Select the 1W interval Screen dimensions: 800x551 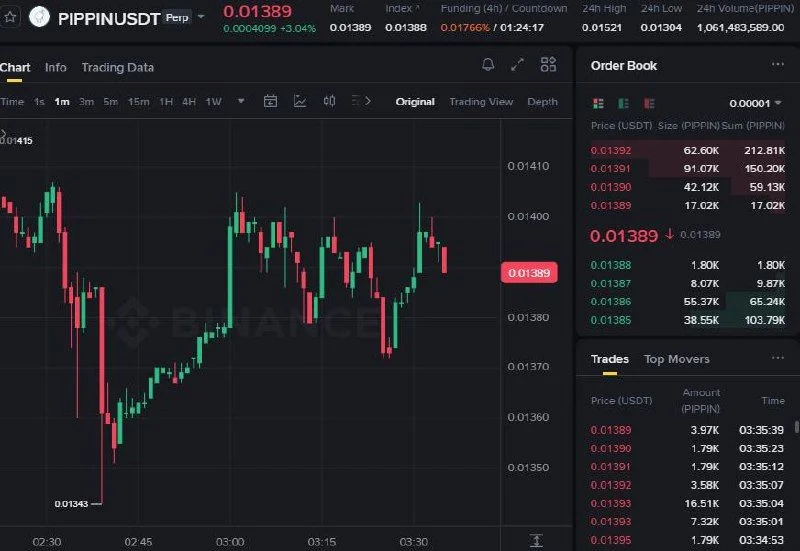click(214, 102)
